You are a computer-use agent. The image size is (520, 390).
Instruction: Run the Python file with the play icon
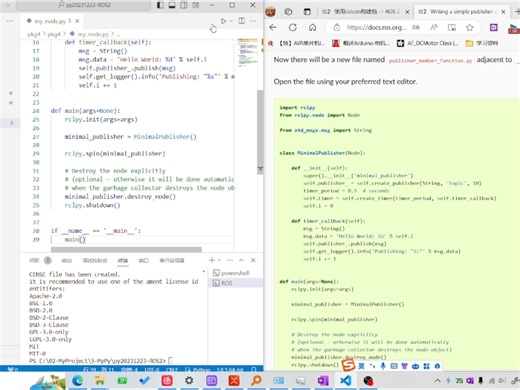point(223,21)
